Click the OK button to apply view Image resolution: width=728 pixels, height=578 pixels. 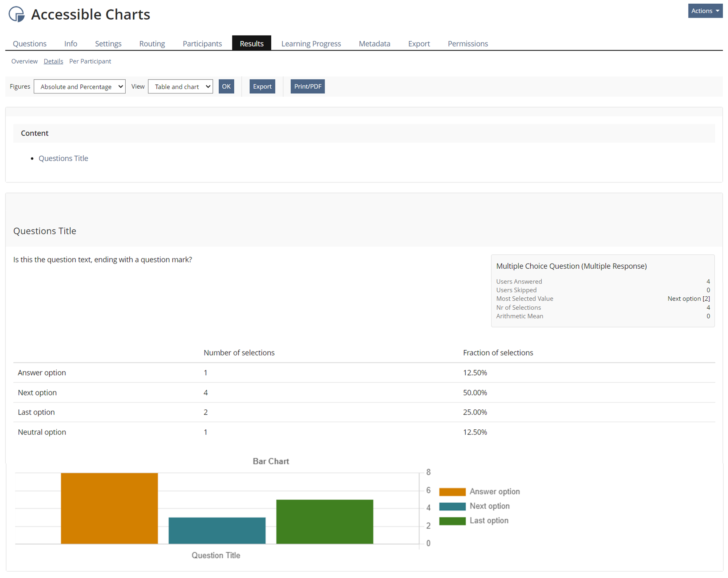click(x=226, y=86)
